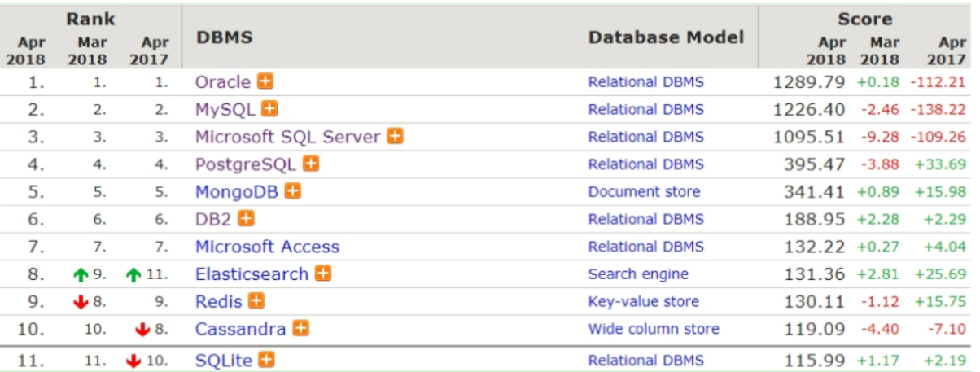Screen dimensions: 980x372
Task: Expand the plus icon next to PostgreSQL
Action: pos(311,164)
